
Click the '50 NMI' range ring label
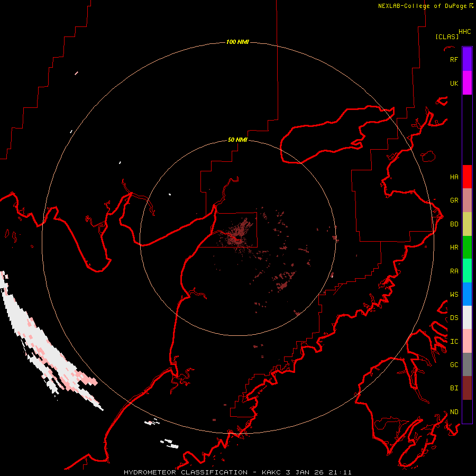coord(237,140)
